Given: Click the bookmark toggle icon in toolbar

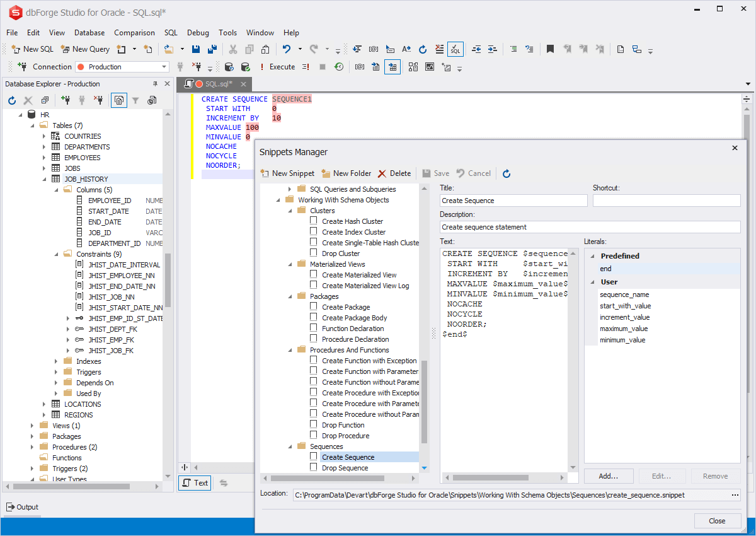Looking at the screenshot, I should 550,49.
